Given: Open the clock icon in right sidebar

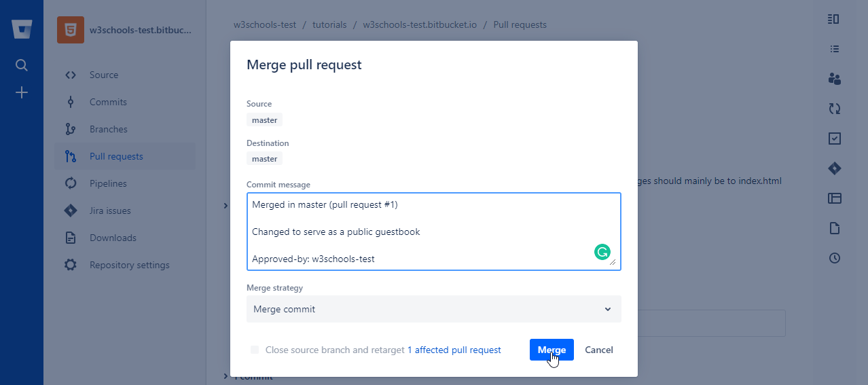Looking at the screenshot, I should (835, 258).
